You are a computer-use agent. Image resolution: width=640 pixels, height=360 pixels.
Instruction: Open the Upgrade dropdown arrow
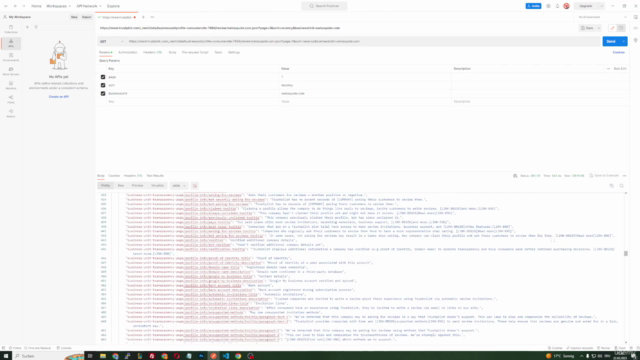(x=602, y=6)
